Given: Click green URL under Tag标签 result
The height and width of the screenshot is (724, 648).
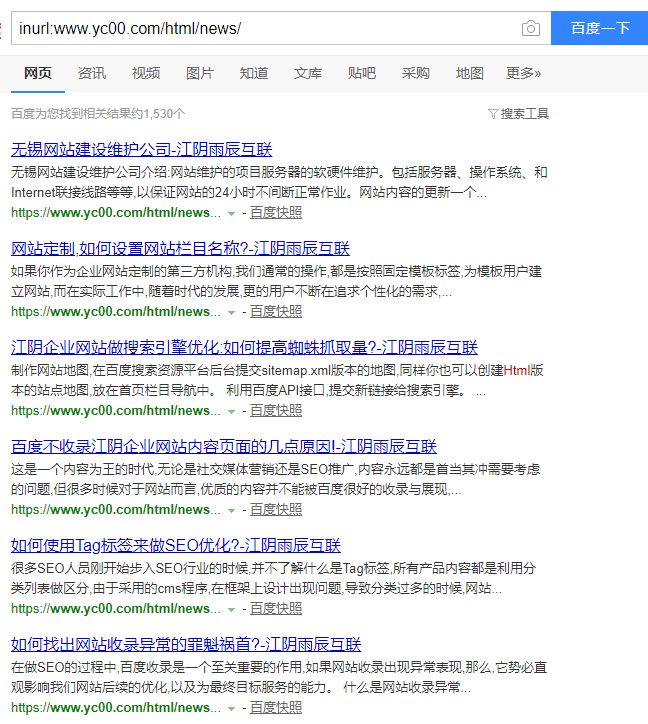Looking at the screenshot, I should tap(116, 609).
